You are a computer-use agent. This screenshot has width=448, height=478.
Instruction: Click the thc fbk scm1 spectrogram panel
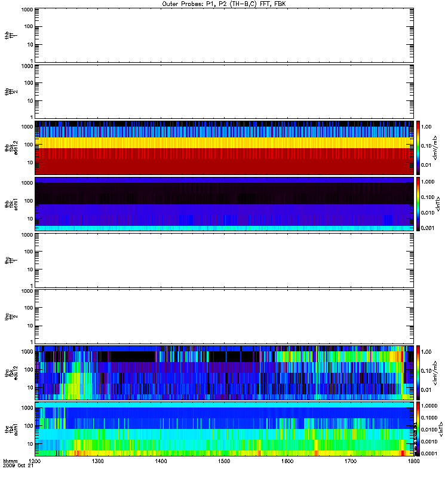point(225,429)
